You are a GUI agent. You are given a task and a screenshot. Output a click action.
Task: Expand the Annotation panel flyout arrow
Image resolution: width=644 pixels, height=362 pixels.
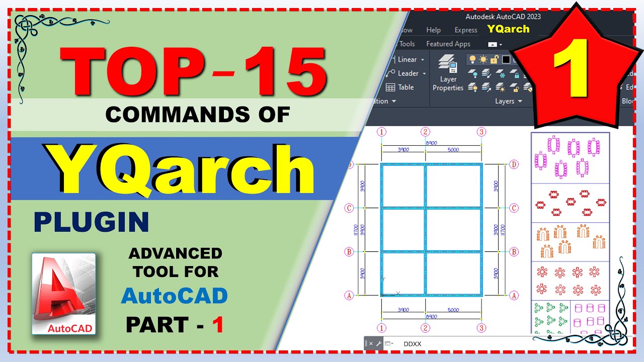click(x=394, y=101)
